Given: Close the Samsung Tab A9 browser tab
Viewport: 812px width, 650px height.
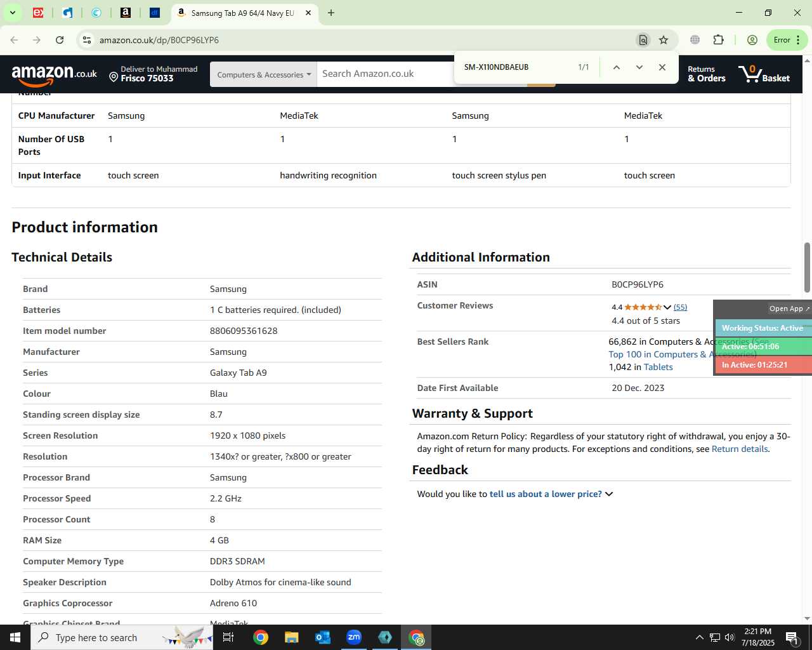Looking at the screenshot, I should (309, 13).
